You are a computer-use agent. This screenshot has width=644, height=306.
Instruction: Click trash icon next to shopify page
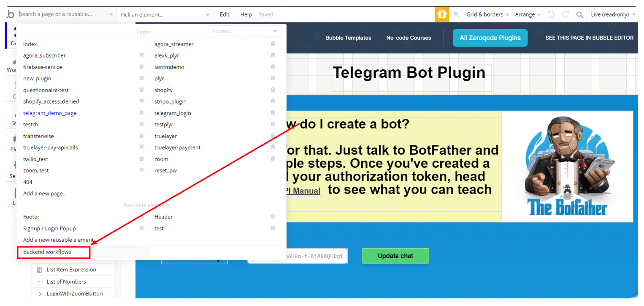tap(273, 90)
